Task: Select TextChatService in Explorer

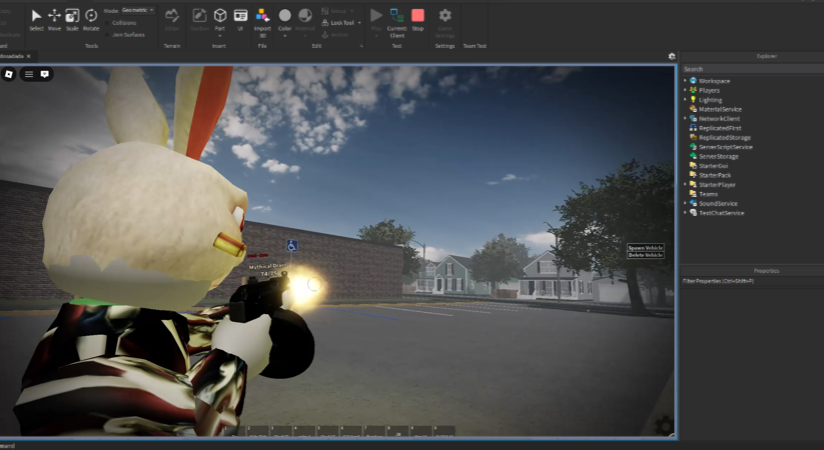Action: (721, 213)
